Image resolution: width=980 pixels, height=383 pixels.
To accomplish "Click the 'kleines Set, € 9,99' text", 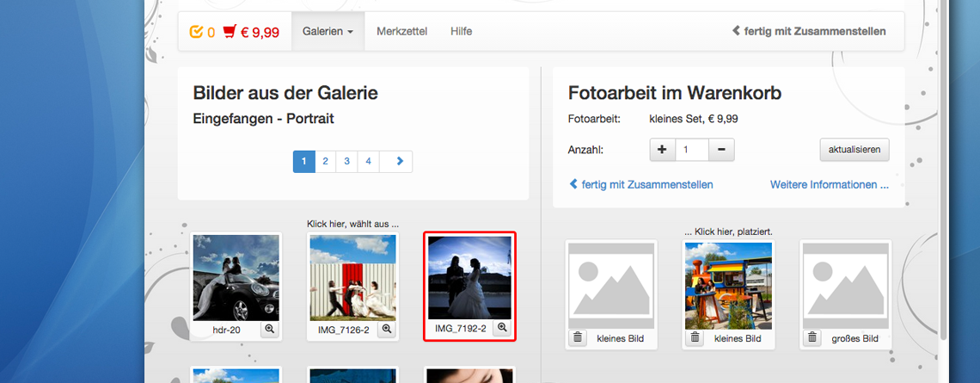I will tap(693, 119).
